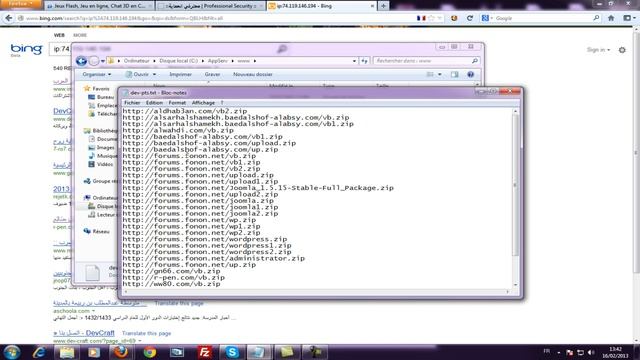
Task: Open the Sign in dropdown on Bing
Action: point(598,50)
